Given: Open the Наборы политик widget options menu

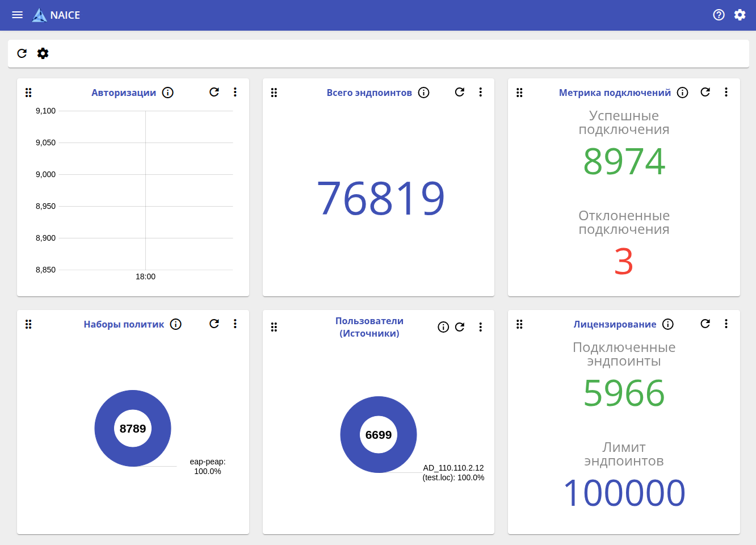Looking at the screenshot, I should click(x=235, y=324).
